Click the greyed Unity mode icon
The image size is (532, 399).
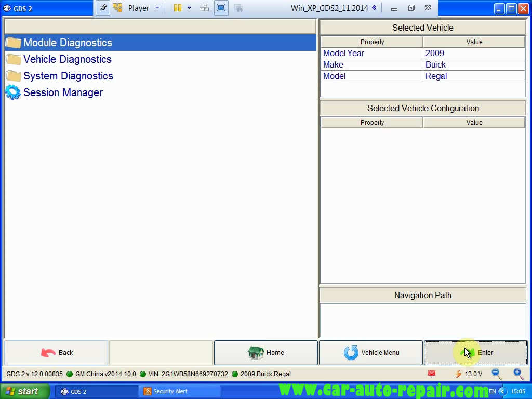tap(238, 8)
